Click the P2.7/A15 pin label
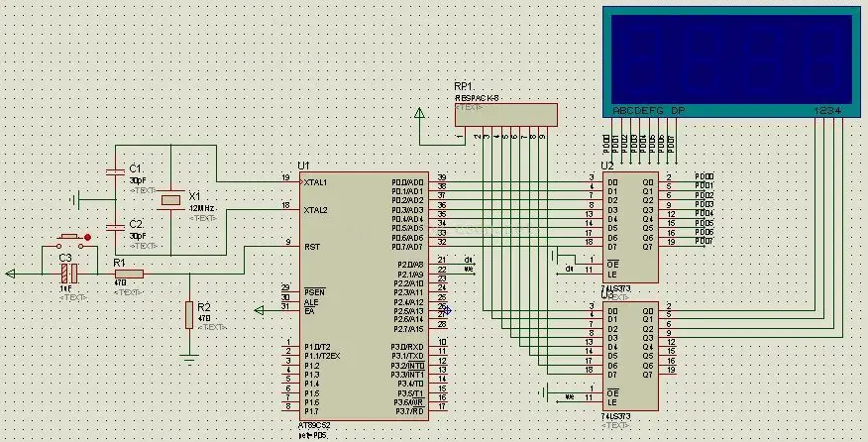 [408, 330]
